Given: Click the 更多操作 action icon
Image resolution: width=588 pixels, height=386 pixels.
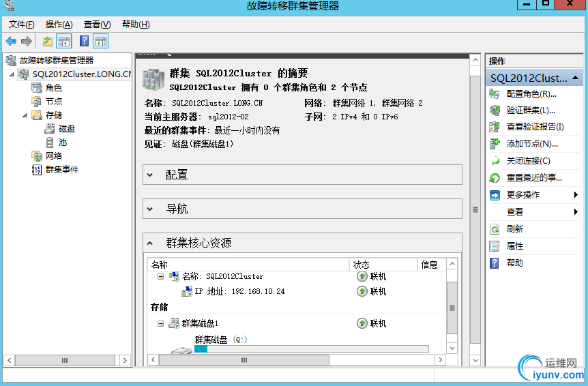Looking at the screenshot, I should pyautogui.click(x=495, y=195).
